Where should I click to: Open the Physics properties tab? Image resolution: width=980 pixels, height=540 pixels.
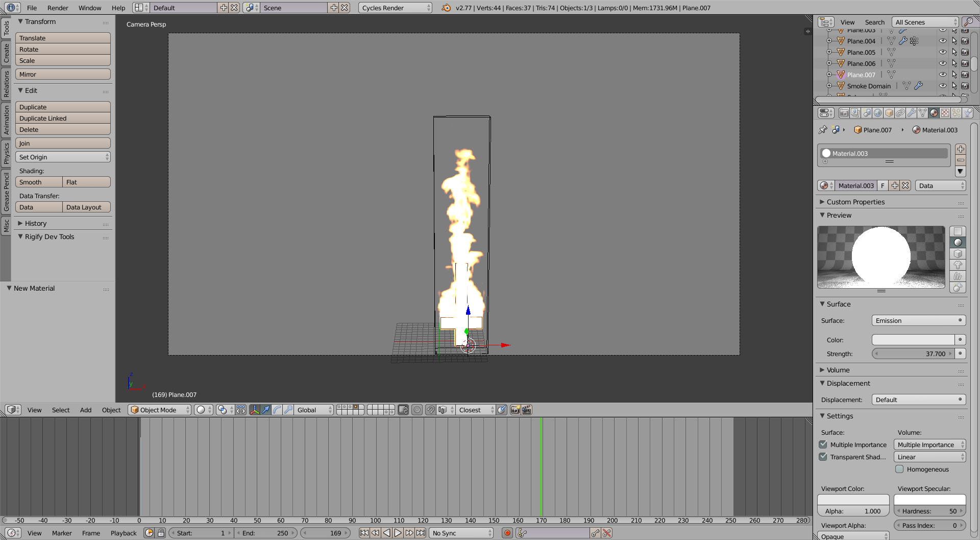968,113
